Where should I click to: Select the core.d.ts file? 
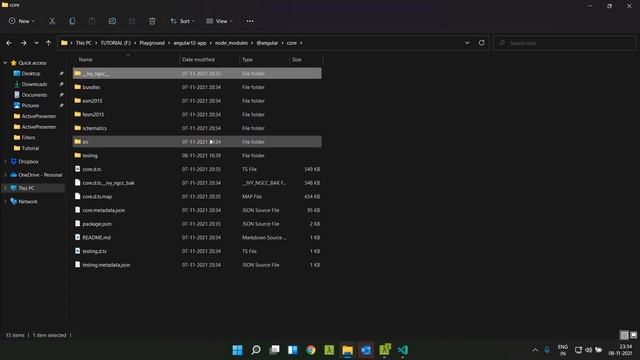(197, 169)
